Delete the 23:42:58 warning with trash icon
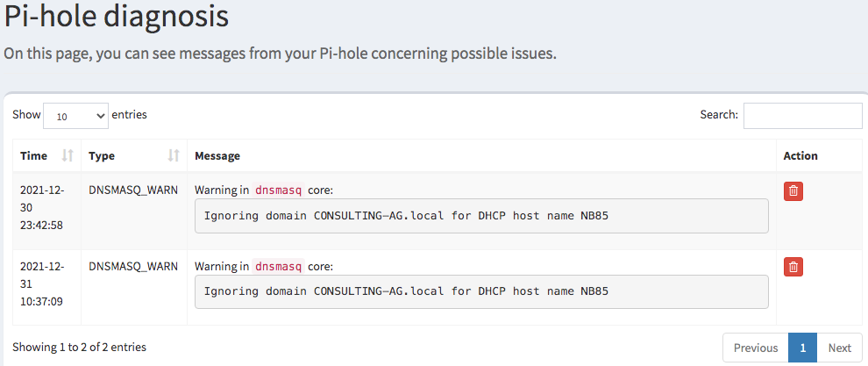Screen dimensions: 868x366 tap(793, 190)
